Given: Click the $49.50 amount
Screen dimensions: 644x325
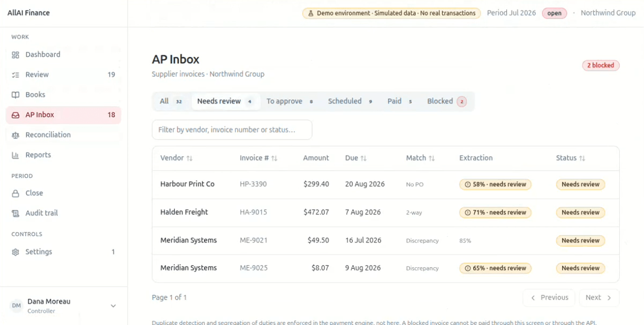Looking at the screenshot, I should (x=318, y=240).
